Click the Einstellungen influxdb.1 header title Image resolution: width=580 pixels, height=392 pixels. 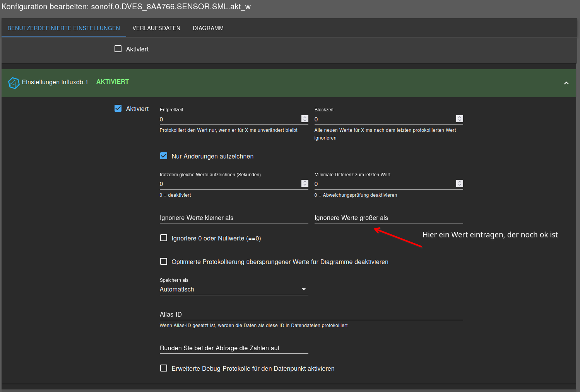click(x=55, y=82)
